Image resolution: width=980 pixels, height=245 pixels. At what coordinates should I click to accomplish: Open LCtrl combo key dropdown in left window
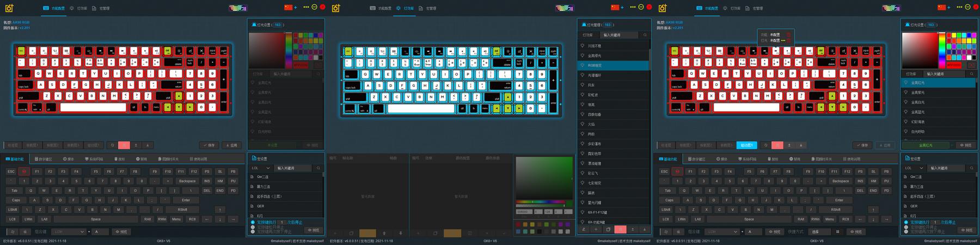coord(69,231)
